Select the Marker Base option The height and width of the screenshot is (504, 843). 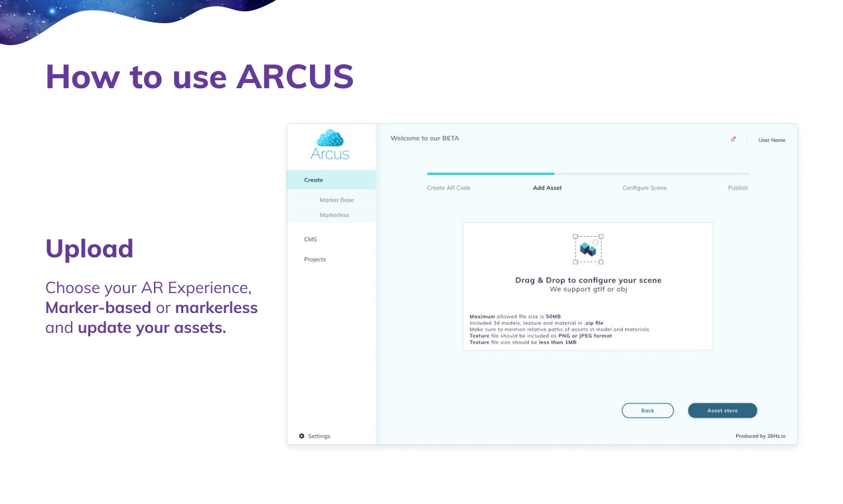[337, 199]
